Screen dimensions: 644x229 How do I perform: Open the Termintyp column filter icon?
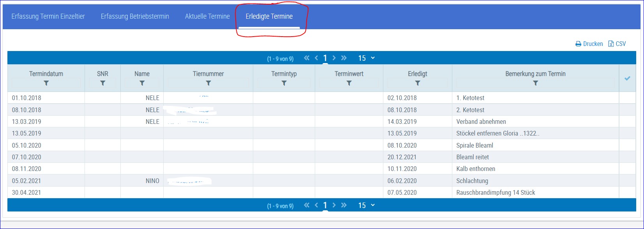(284, 83)
